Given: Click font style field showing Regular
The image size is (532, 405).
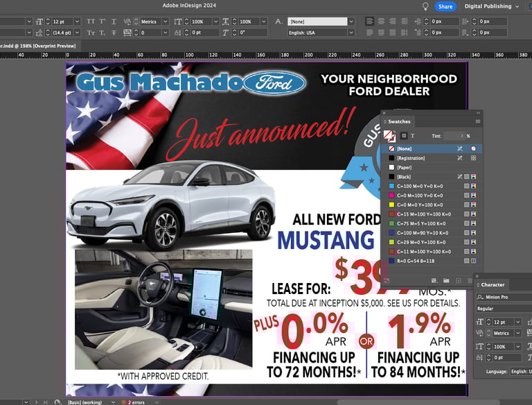Looking at the screenshot, I should (x=504, y=309).
